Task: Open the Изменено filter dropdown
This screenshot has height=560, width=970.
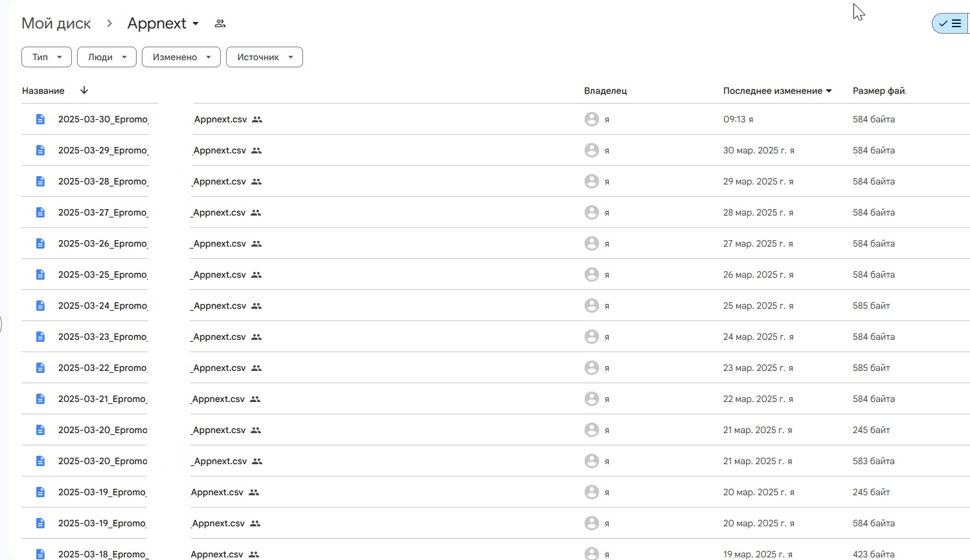Action: pyautogui.click(x=181, y=57)
